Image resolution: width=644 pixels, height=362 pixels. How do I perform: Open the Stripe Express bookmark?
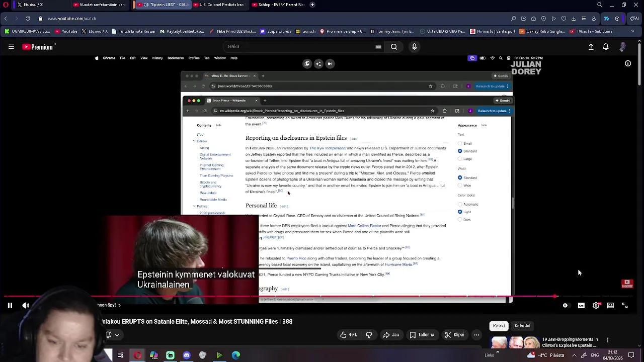click(276, 31)
